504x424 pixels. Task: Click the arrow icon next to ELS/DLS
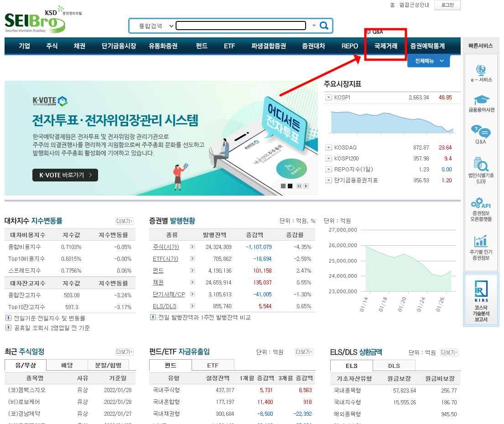(192, 306)
